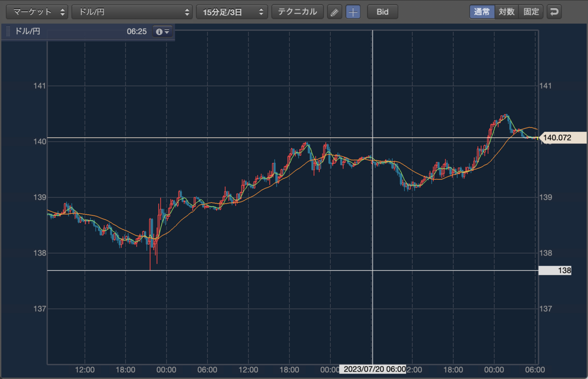Open the info icon menu beside 06:25
This screenshot has width=588, height=379.
point(162,31)
